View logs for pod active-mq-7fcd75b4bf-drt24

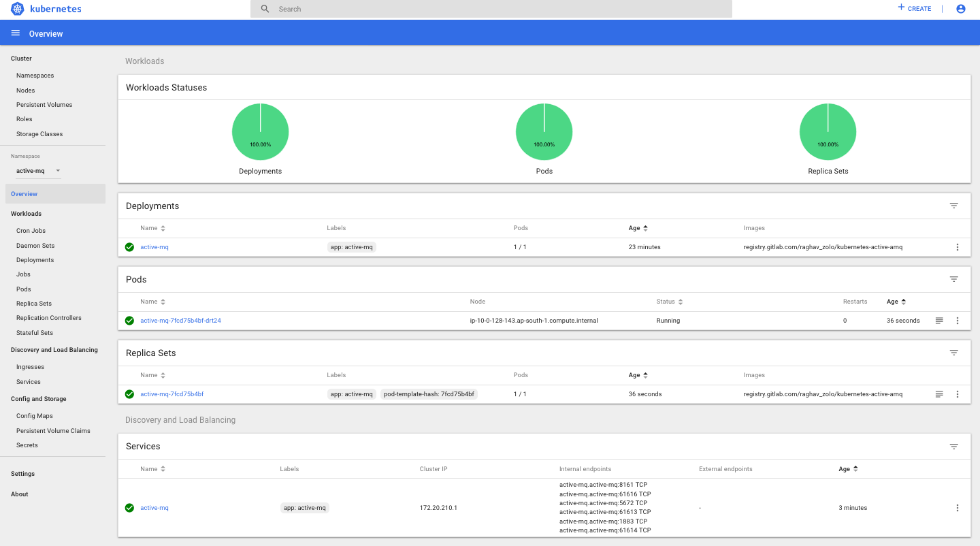tap(939, 321)
